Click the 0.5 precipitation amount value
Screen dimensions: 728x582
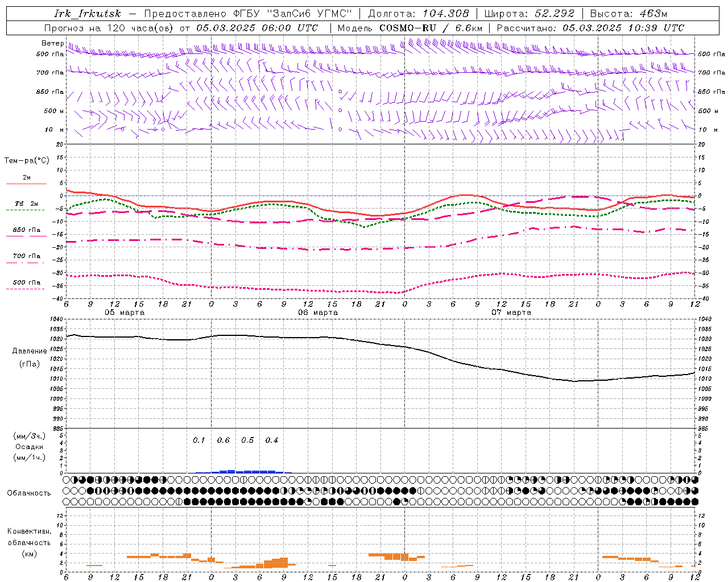(x=247, y=440)
